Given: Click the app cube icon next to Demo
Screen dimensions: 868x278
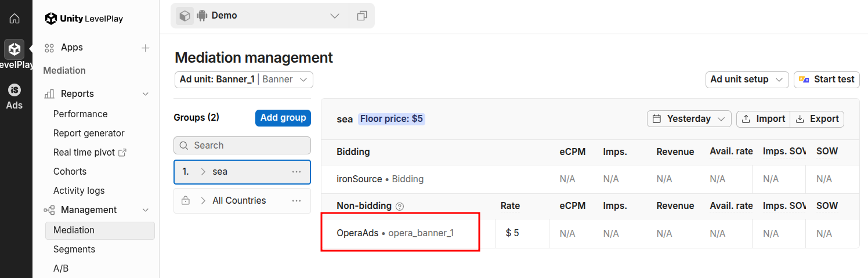Looking at the screenshot, I should (185, 16).
